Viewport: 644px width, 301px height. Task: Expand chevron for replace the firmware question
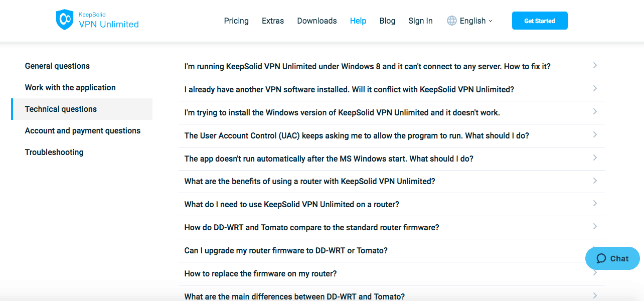click(595, 273)
